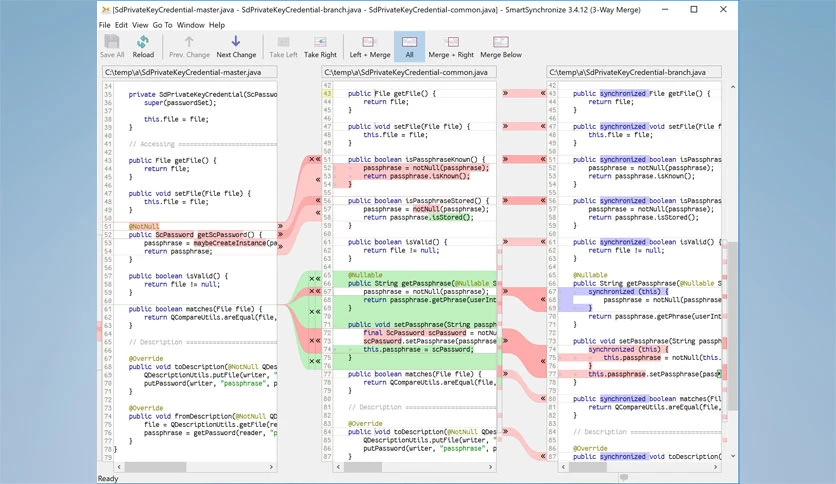Viewport: 836px width, 484px height.
Task: Click the « arrow beside branch line 87
Action: coord(543,456)
